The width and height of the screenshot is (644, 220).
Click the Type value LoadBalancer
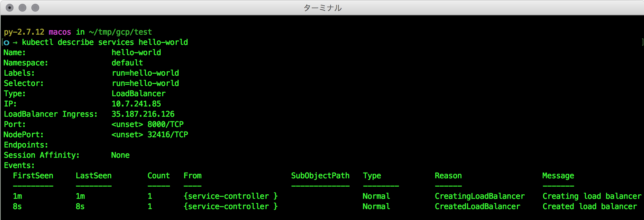point(139,94)
